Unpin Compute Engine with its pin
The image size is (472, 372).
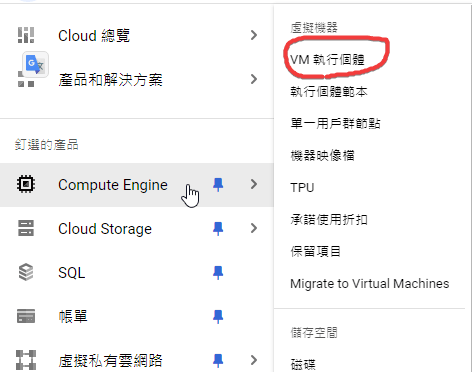click(218, 185)
